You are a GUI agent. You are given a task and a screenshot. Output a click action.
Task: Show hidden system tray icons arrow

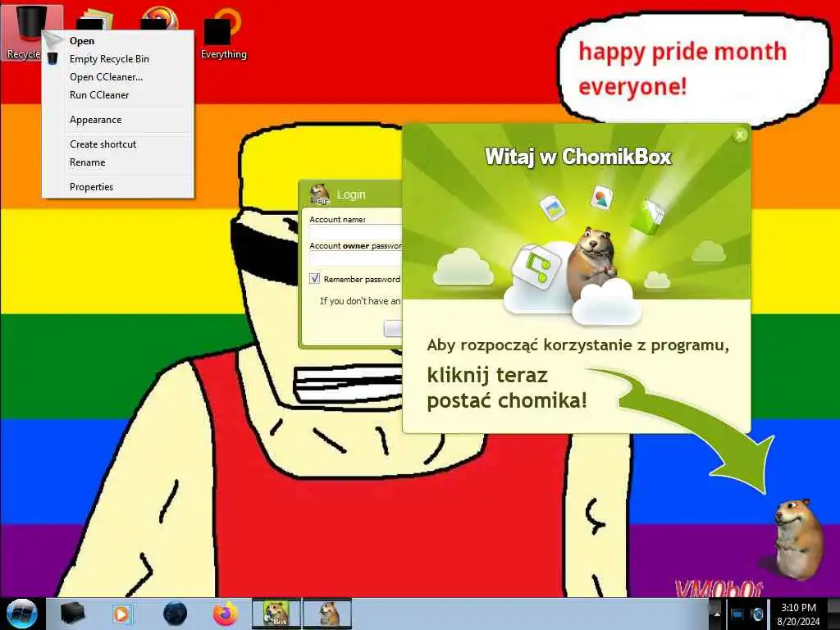[x=717, y=614]
